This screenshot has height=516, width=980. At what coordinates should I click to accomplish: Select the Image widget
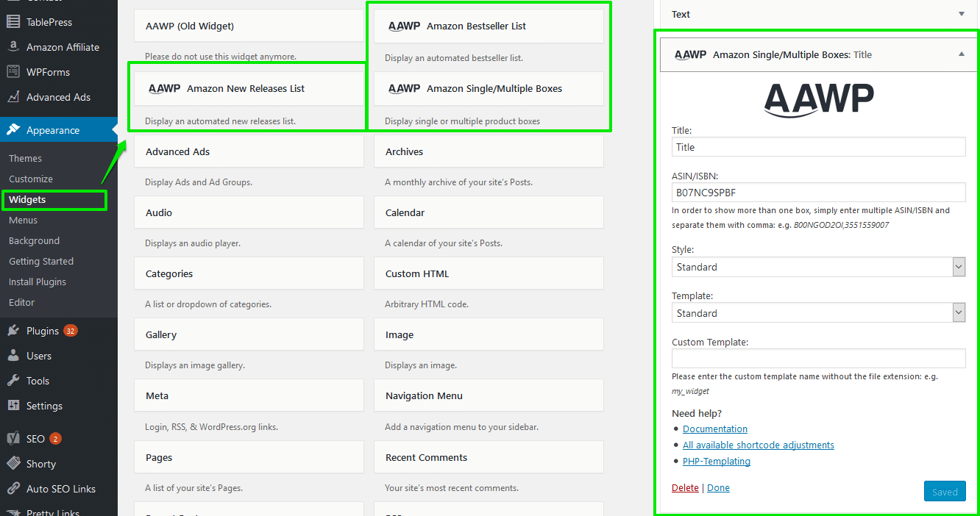[x=489, y=334]
